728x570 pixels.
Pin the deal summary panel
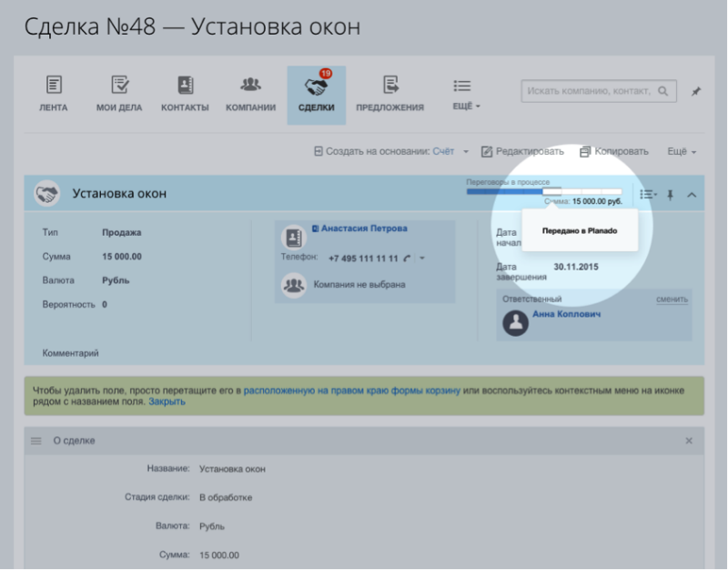[x=670, y=195]
